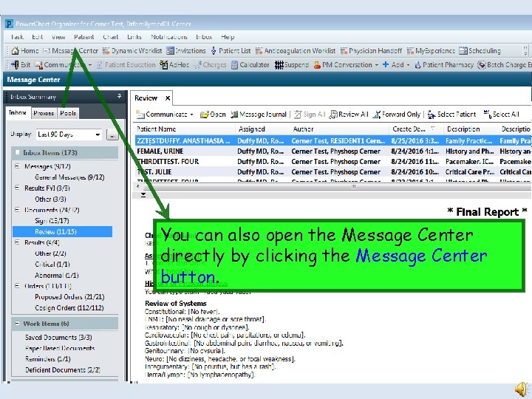Open the PM Conversation icon
This screenshot has height=399, width=532.
point(317,64)
